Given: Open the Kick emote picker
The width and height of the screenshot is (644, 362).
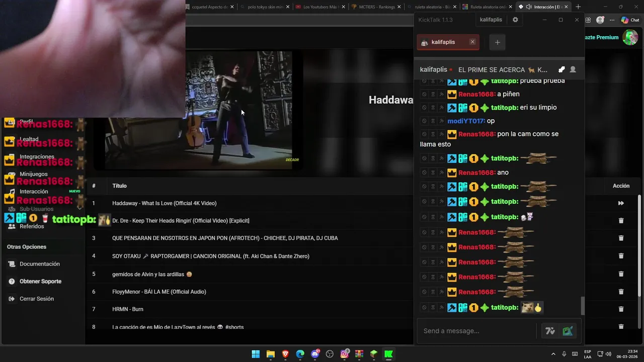Looking at the screenshot, I should (568, 331).
